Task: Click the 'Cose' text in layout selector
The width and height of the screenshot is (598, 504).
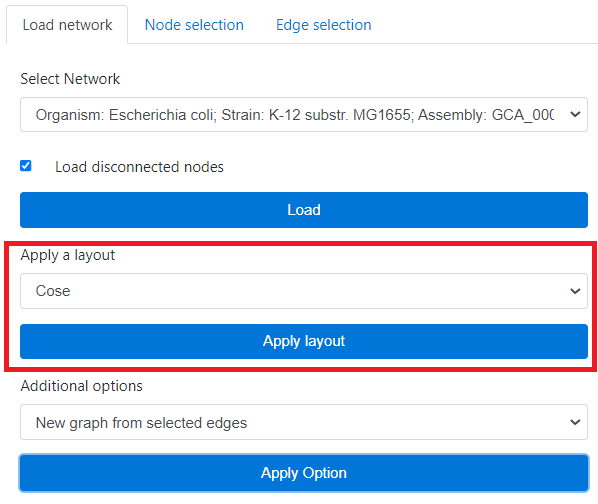Action: click(53, 291)
